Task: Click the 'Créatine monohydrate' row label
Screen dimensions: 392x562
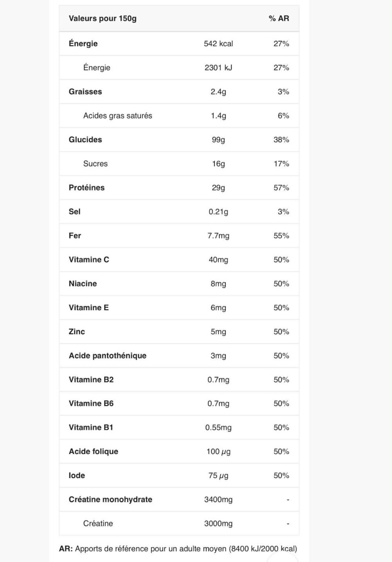Action: [x=111, y=499]
